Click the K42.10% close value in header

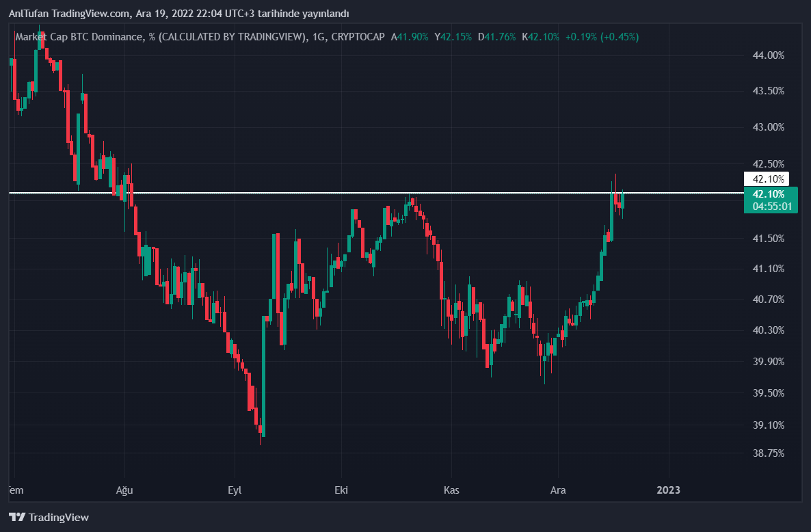(x=540, y=37)
